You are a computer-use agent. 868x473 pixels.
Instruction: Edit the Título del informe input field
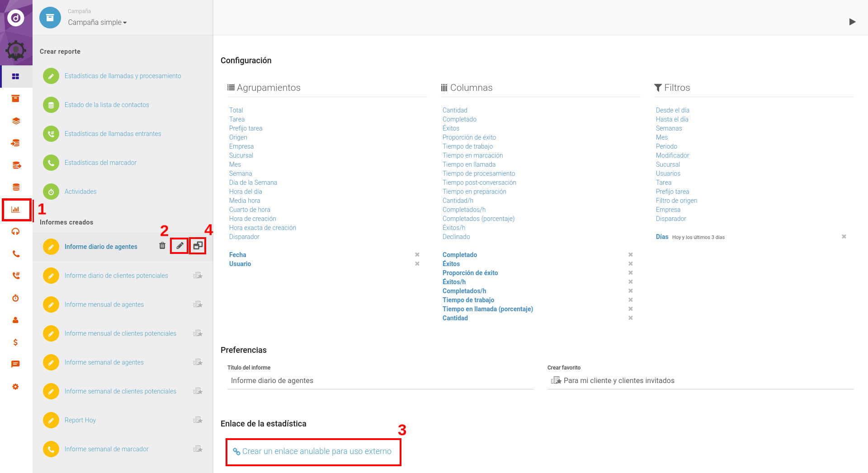click(380, 380)
